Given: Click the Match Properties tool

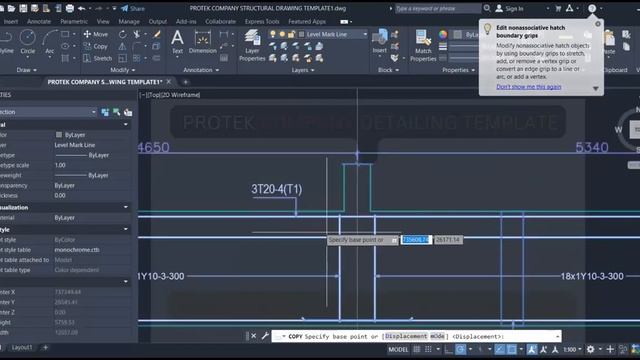Looking at the screenshot, I should point(423,46).
